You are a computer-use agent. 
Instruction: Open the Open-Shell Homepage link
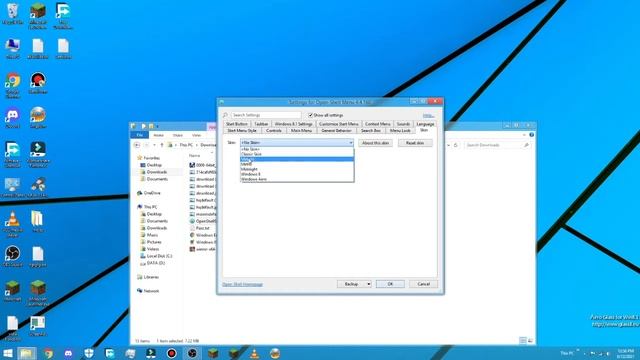click(x=242, y=284)
